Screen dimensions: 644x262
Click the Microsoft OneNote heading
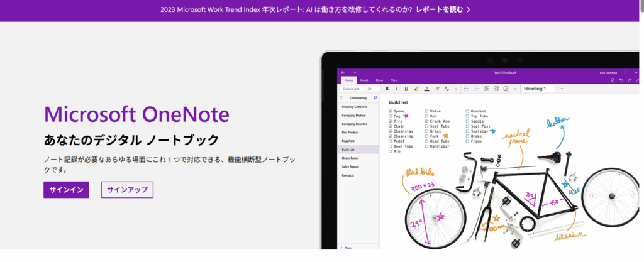136,114
